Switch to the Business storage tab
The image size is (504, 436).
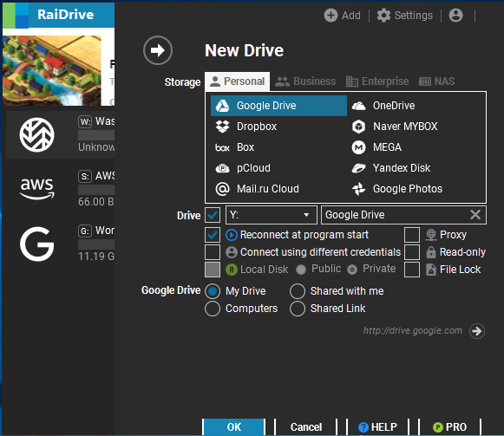[x=305, y=81]
